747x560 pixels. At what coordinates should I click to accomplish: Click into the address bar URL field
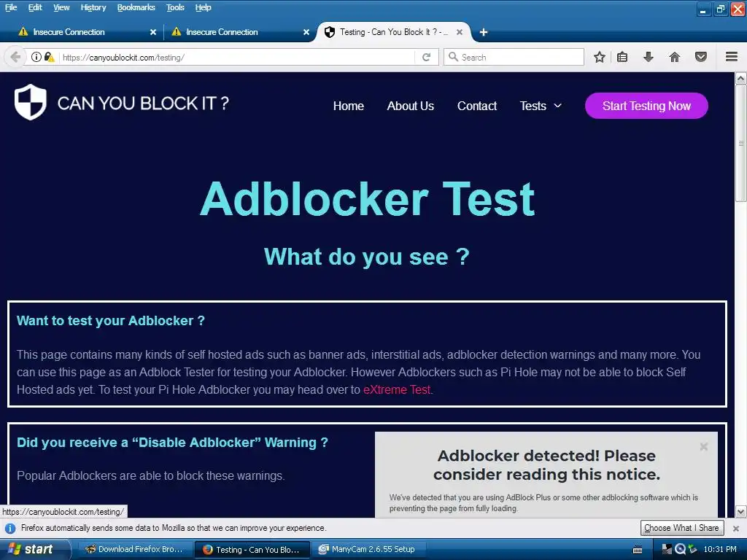(236, 57)
